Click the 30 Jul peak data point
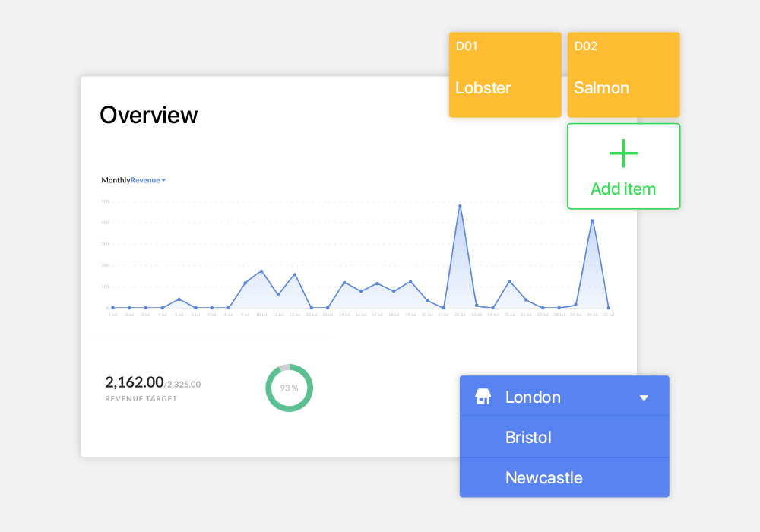 tap(592, 221)
